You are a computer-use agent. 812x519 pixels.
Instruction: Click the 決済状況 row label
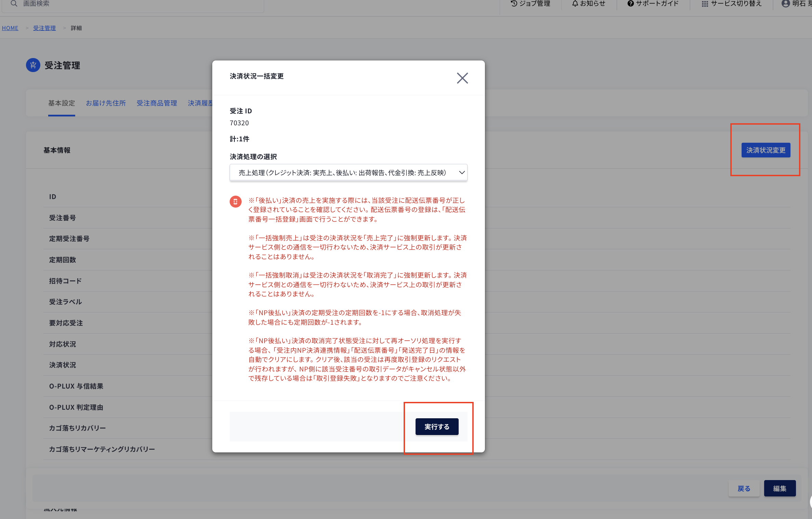click(63, 365)
